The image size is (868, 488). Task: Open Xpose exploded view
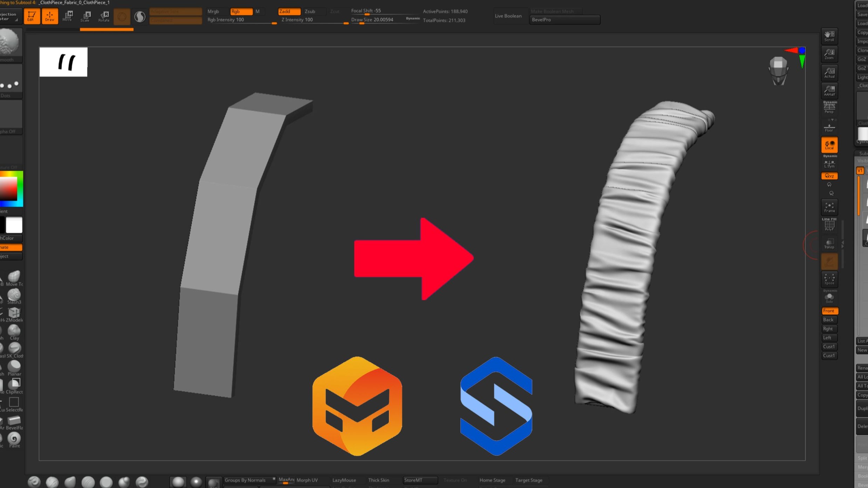pos(829,279)
